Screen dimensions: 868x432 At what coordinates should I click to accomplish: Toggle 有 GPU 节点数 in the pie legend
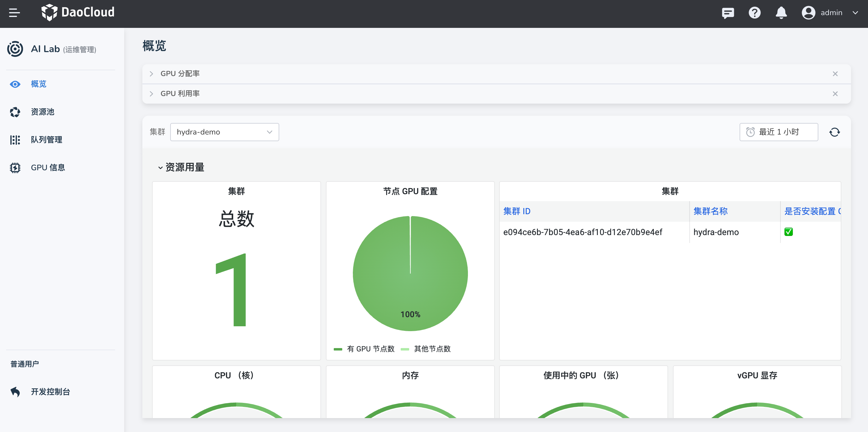point(371,349)
